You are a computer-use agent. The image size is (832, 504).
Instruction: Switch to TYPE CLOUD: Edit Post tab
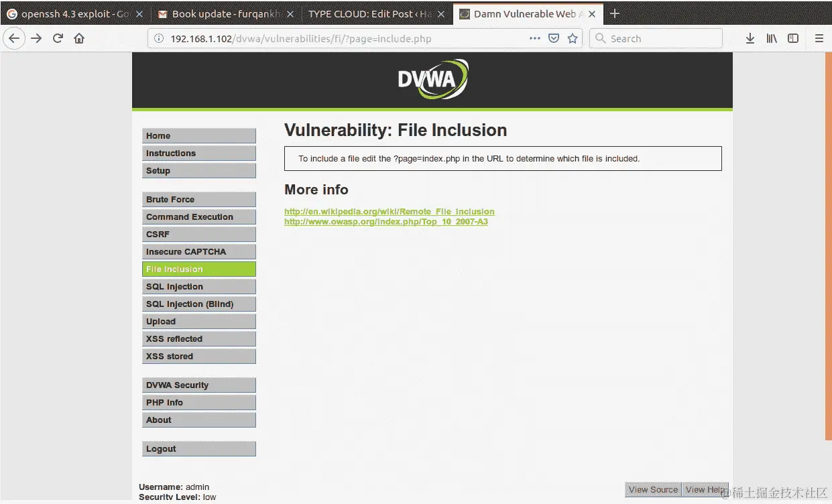pyautogui.click(x=376, y=13)
